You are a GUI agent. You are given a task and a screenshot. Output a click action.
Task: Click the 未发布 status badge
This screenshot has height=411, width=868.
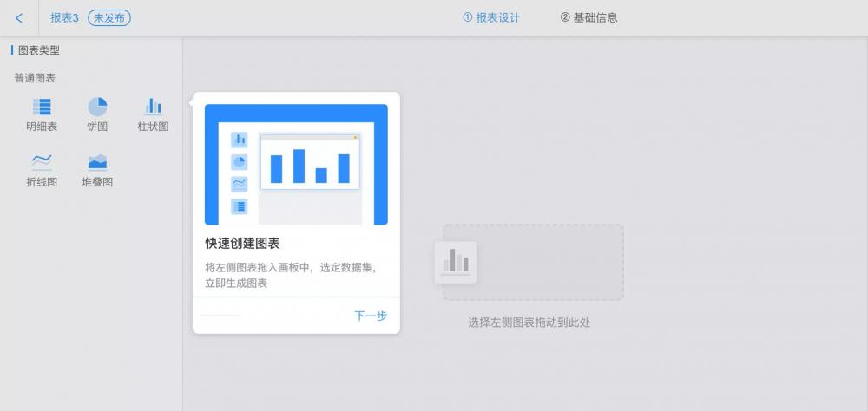tap(109, 18)
